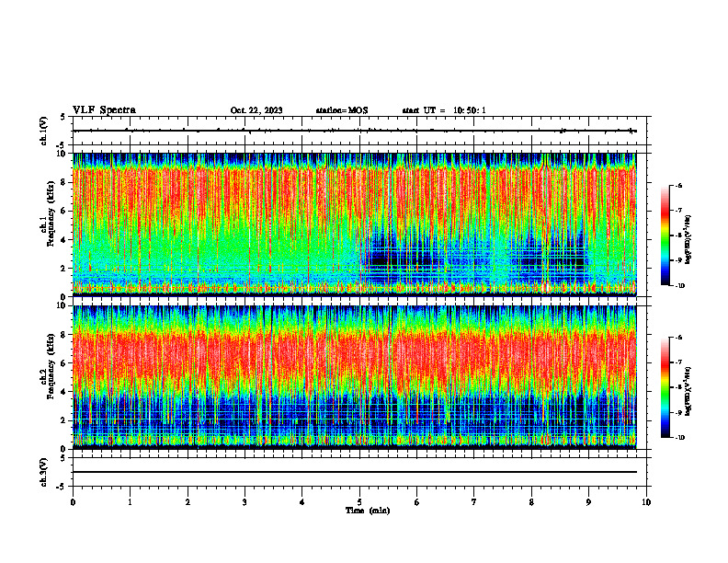Click the "station=MOS" header label
The width and height of the screenshot is (728, 563).
[x=342, y=110]
